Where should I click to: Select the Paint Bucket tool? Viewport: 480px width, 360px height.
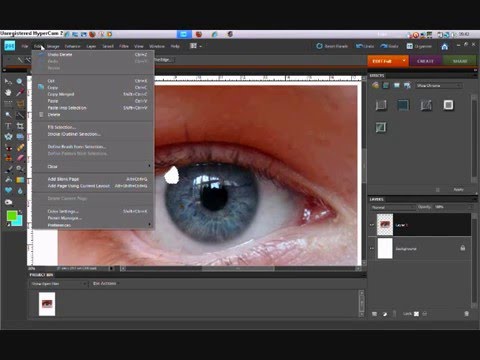pyautogui.click(x=8, y=180)
